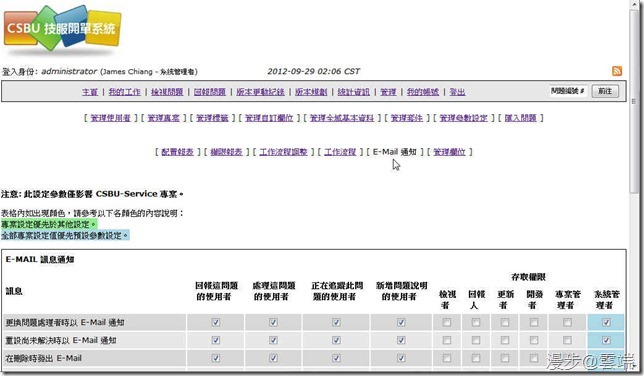Open 我的工作 in the main menu
The width and height of the screenshot is (644, 376).
pos(124,92)
